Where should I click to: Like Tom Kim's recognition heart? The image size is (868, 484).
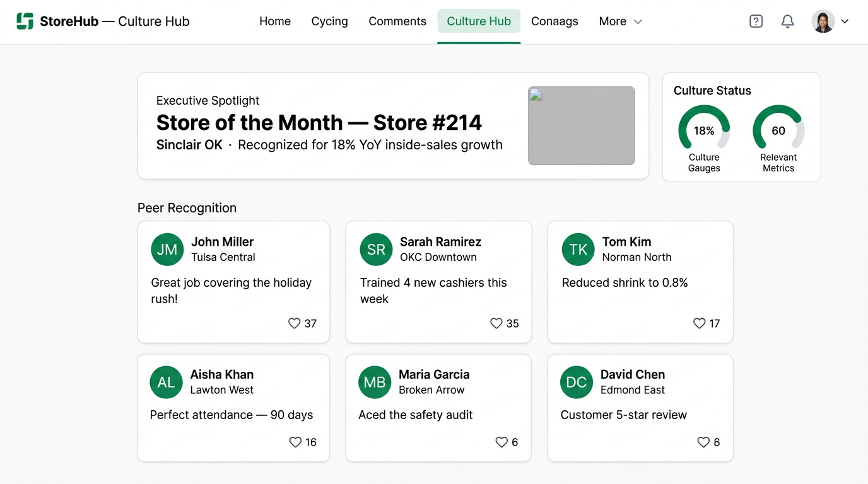click(x=699, y=323)
